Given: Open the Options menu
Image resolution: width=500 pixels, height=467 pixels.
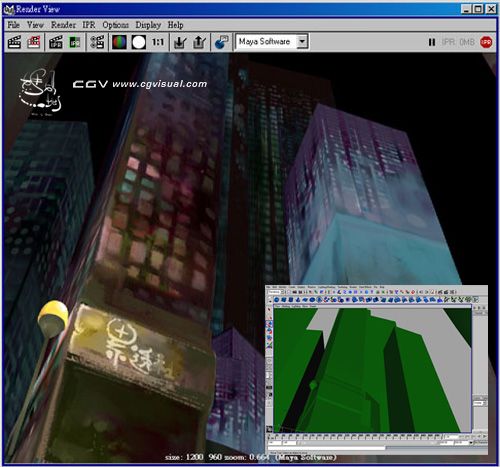Looking at the screenshot, I should click(115, 25).
